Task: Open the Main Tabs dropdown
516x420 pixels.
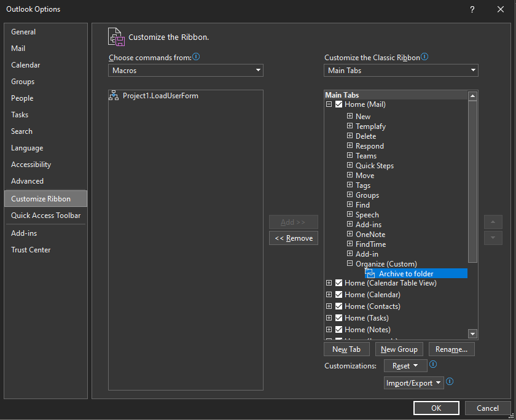Action: tap(401, 71)
